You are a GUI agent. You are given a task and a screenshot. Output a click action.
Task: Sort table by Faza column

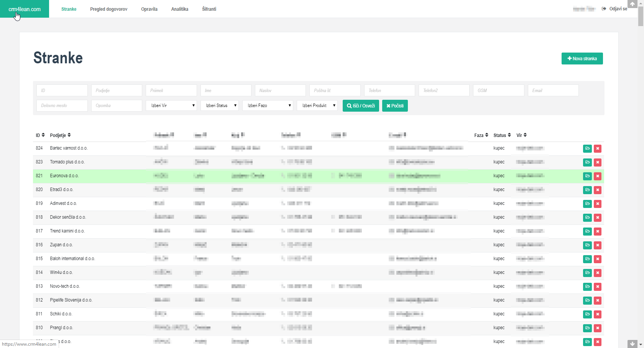tap(481, 135)
